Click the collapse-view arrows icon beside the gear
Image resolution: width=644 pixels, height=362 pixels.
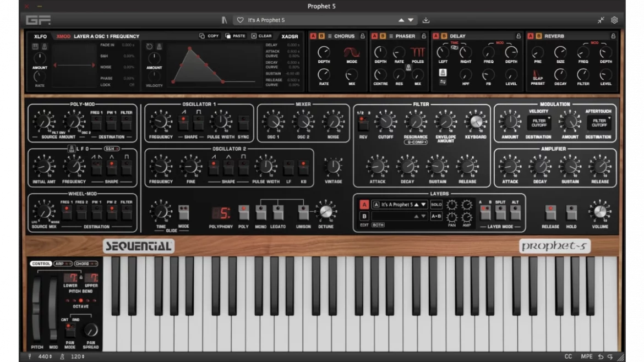pyautogui.click(x=601, y=20)
